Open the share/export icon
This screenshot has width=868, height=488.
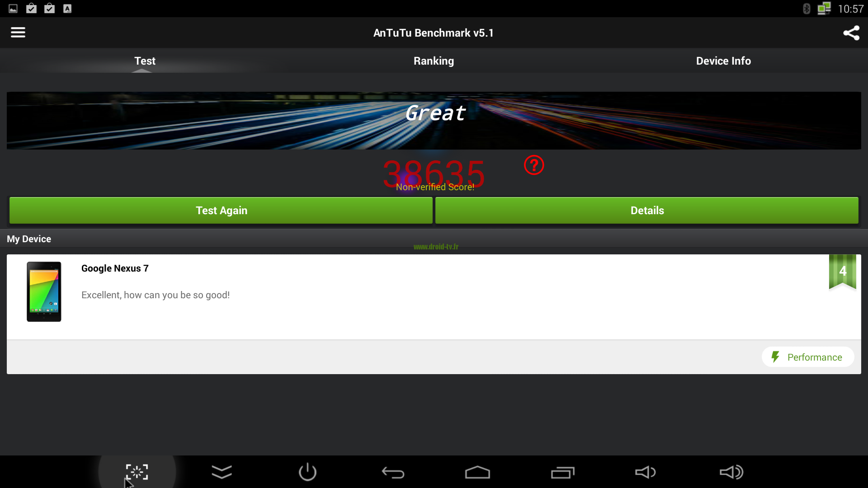pos(850,32)
